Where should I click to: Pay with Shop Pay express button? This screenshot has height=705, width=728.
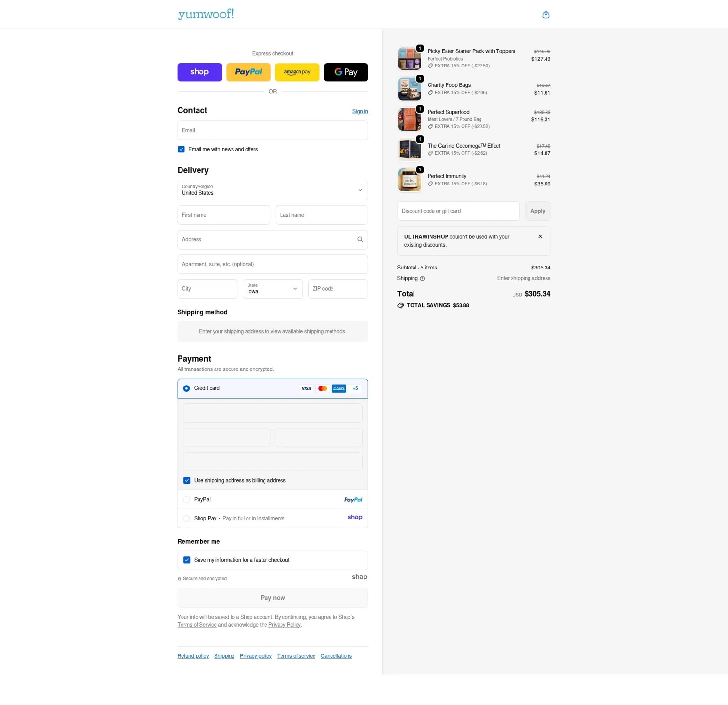click(199, 72)
